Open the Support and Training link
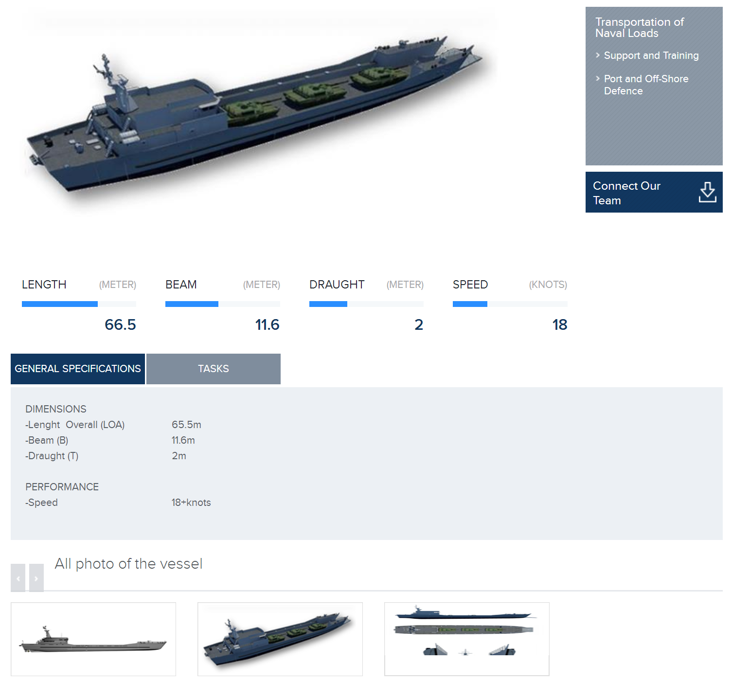Image resolution: width=732 pixels, height=700 pixels. [651, 55]
